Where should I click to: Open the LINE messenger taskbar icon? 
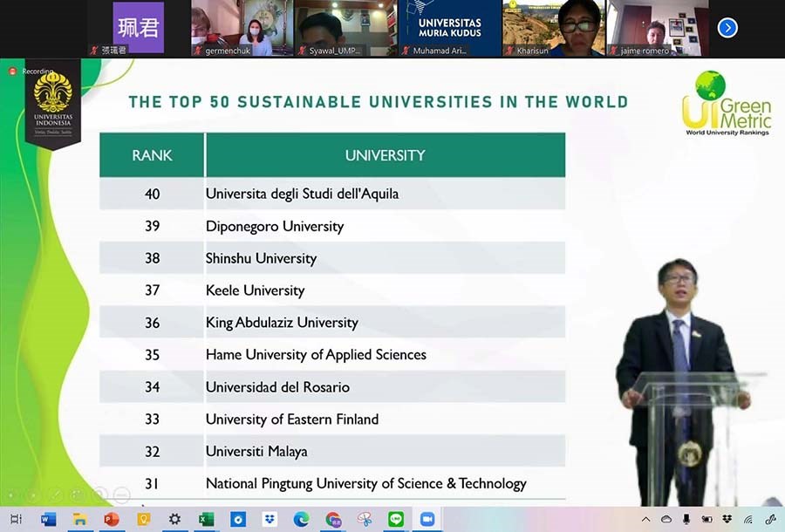[x=395, y=520]
